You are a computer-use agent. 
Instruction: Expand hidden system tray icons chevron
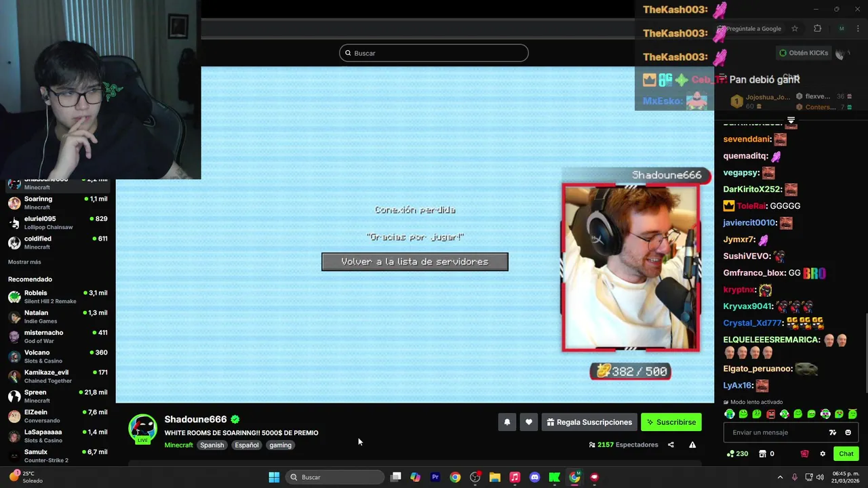click(780, 477)
